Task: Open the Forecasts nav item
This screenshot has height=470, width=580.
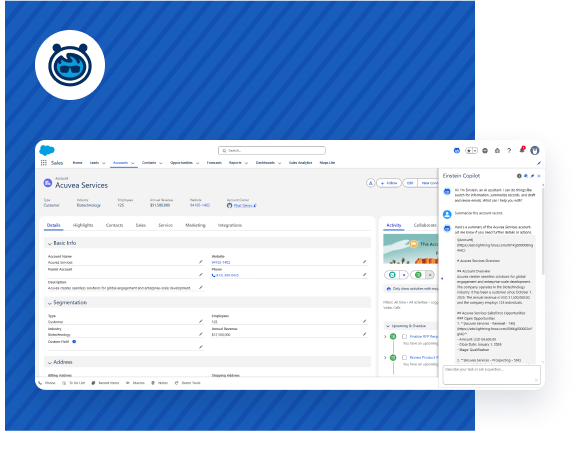Action: tap(214, 163)
